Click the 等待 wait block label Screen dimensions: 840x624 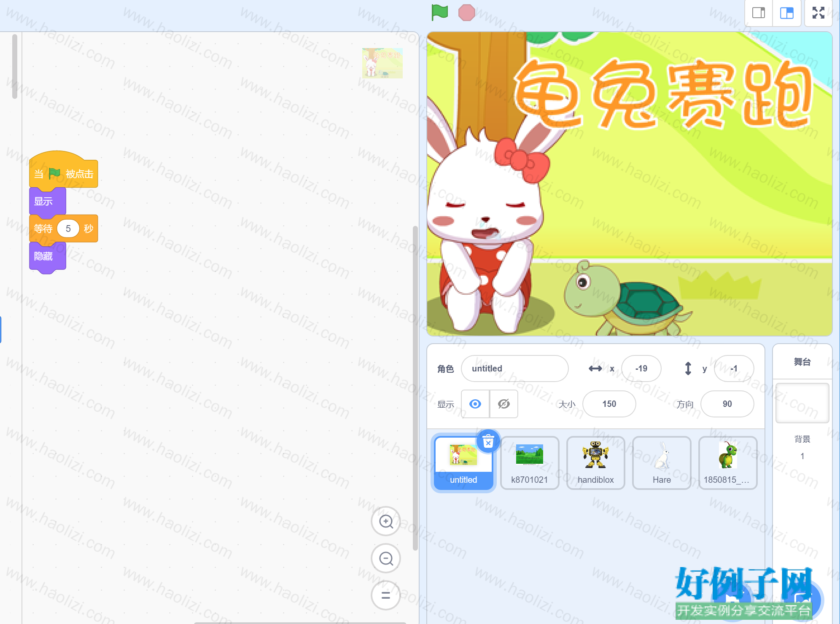click(x=43, y=229)
